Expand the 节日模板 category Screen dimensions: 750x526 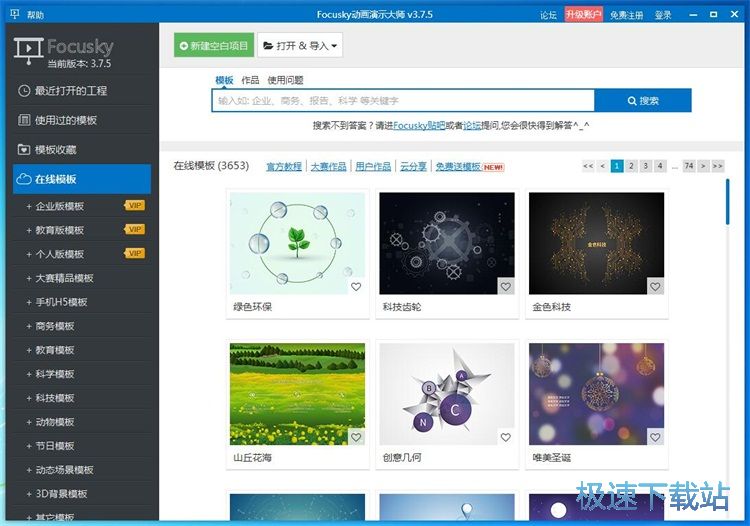[x=29, y=446]
